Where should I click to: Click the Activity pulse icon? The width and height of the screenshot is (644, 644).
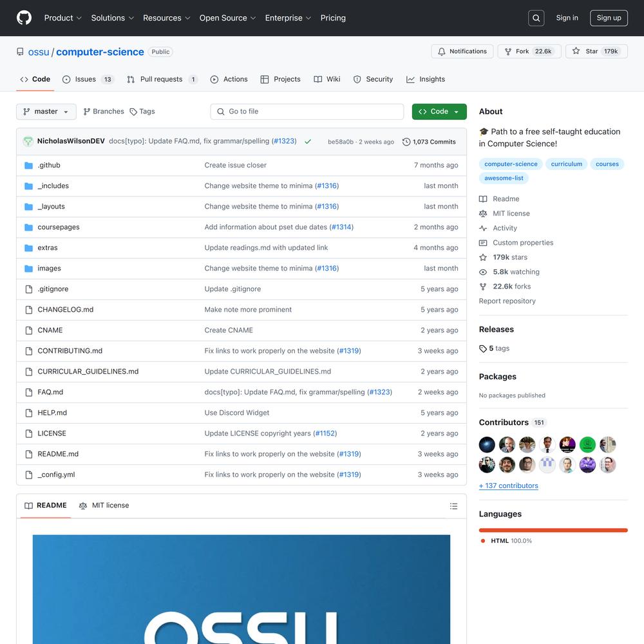coord(483,228)
